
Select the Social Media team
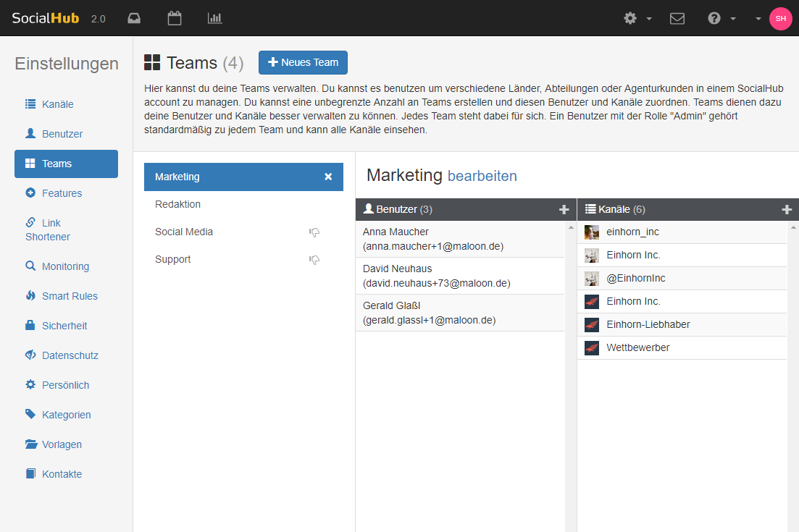pos(243,232)
